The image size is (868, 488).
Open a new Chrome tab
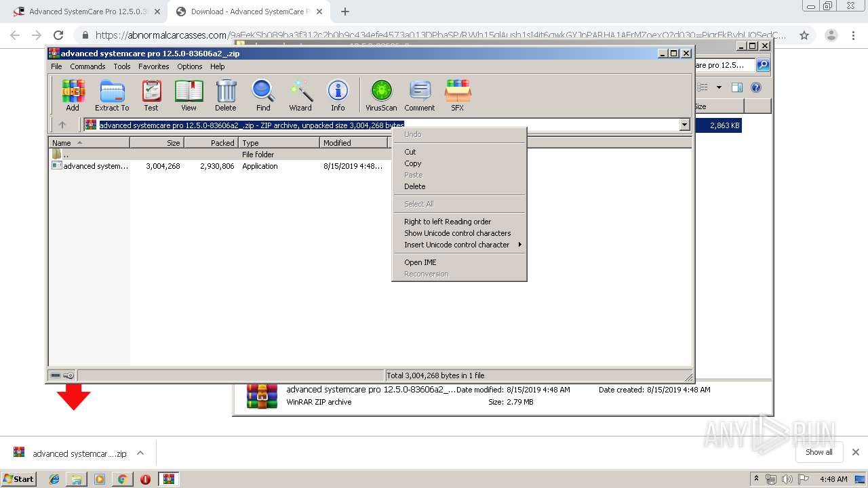[x=345, y=12]
